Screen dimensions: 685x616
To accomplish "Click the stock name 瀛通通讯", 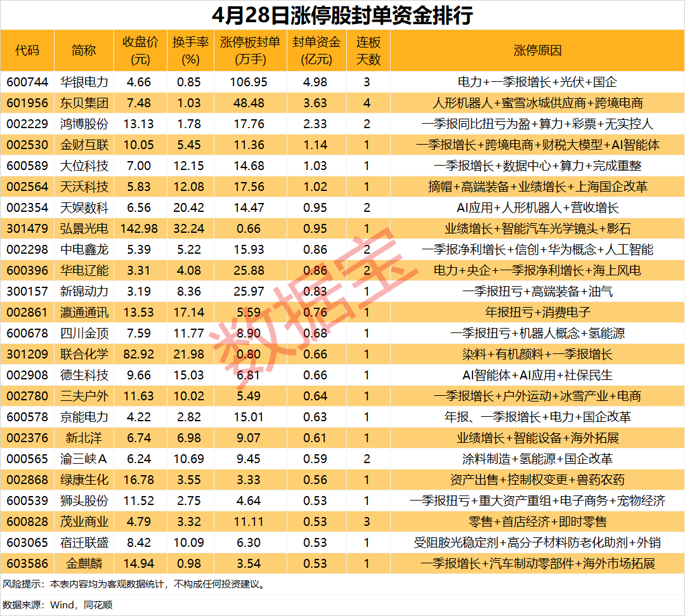I will [84, 312].
